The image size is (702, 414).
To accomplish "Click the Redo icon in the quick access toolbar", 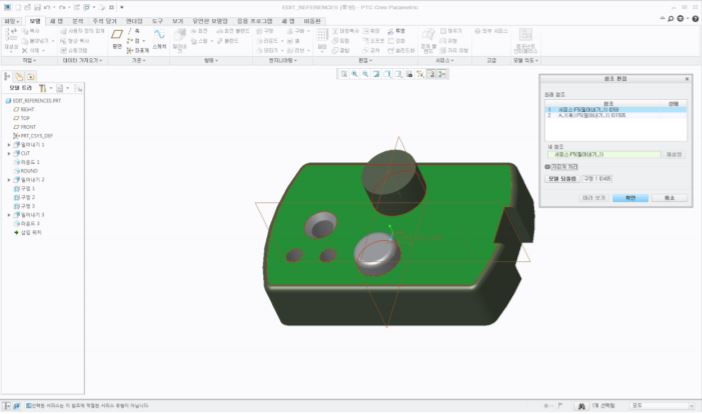I will [62, 8].
